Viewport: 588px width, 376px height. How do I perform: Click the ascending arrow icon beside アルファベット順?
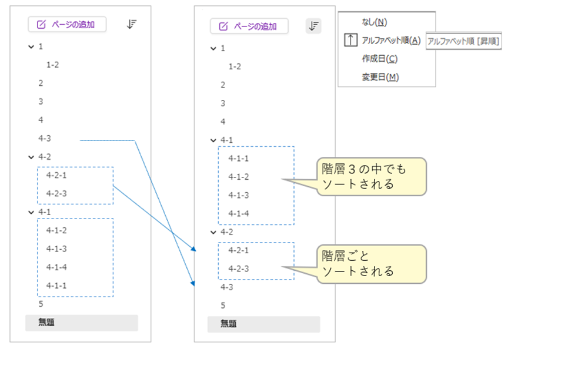[350, 41]
